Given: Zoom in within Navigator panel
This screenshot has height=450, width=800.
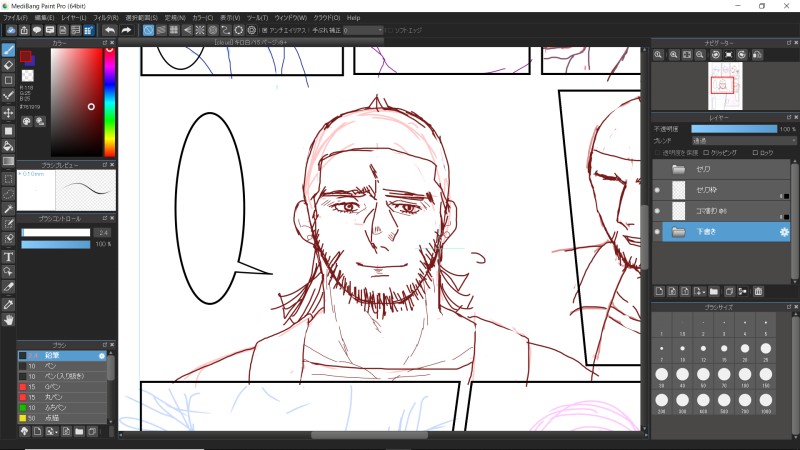Looking at the screenshot, I should point(674,55).
